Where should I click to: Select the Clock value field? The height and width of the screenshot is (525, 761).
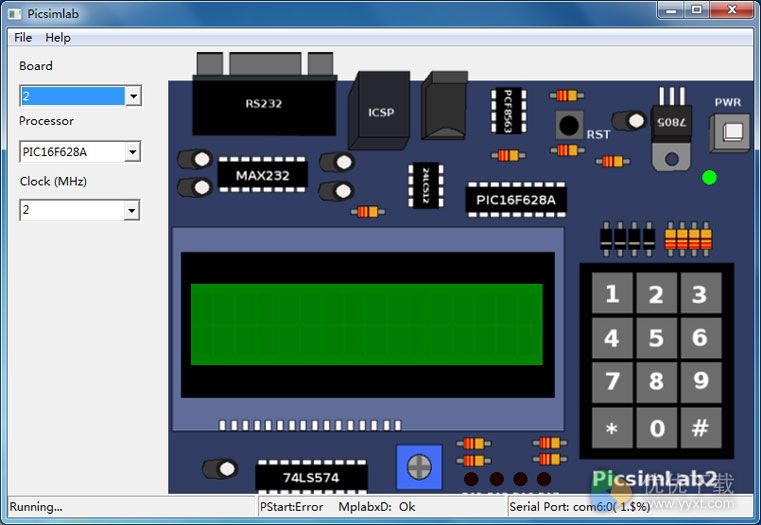72,210
